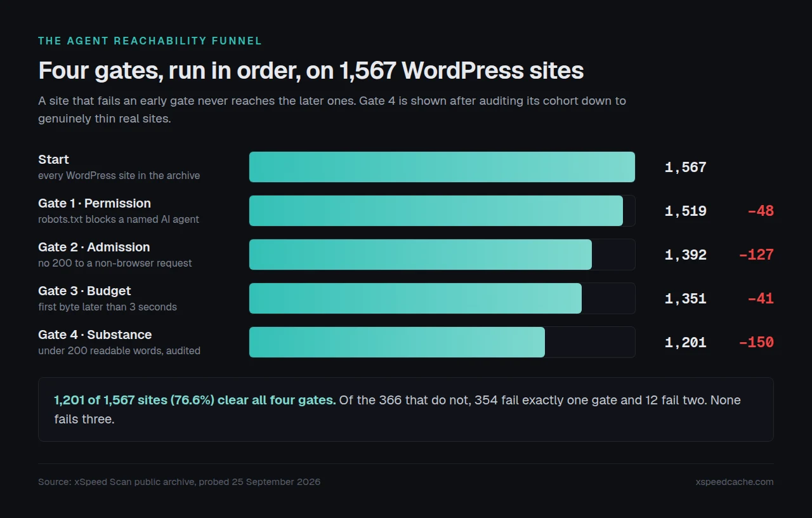Click the value "1,567" beside the Start bar
Image resolution: width=812 pixels, height=518 pixels.
[686, 168]
